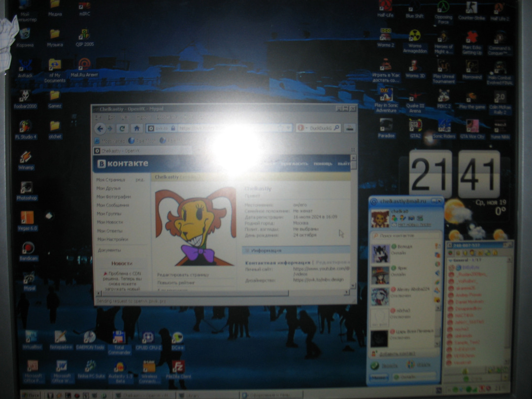
Task: Click the Start button on the taskbar
Action: pos(31,395)
